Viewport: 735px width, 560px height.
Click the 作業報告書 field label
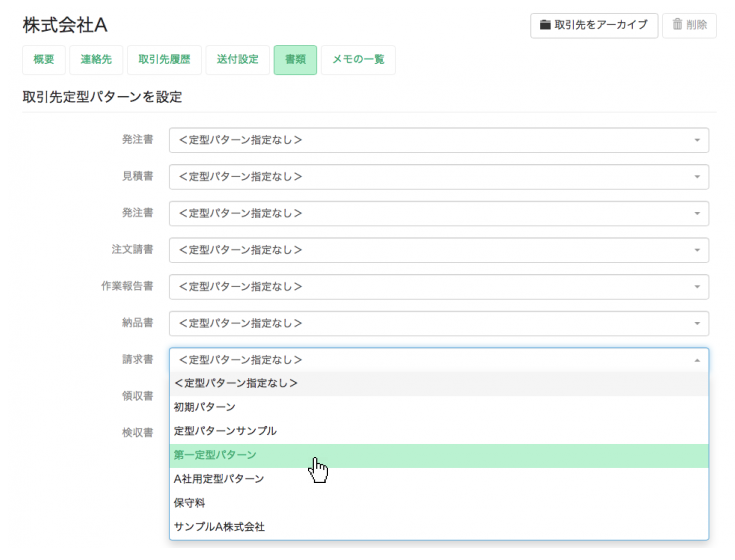128,286
